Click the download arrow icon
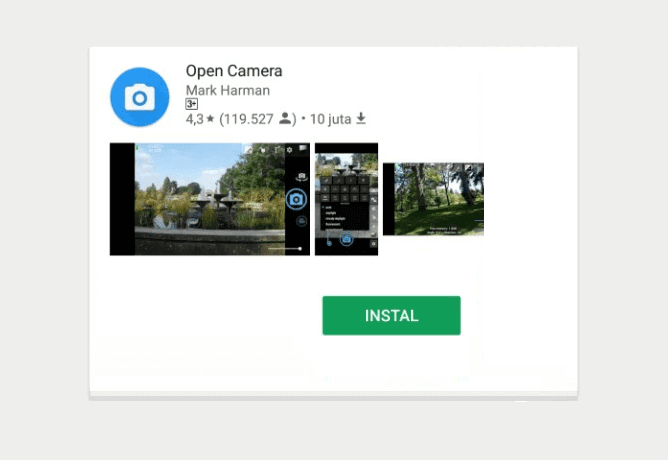Screen dimensions: 668x460 tap(361, 118)
